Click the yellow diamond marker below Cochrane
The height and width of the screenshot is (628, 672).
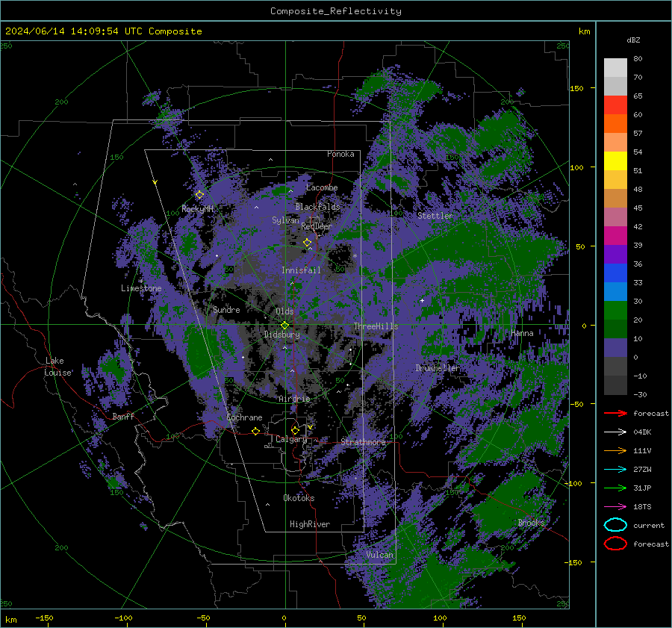click(x=256, y=431)
